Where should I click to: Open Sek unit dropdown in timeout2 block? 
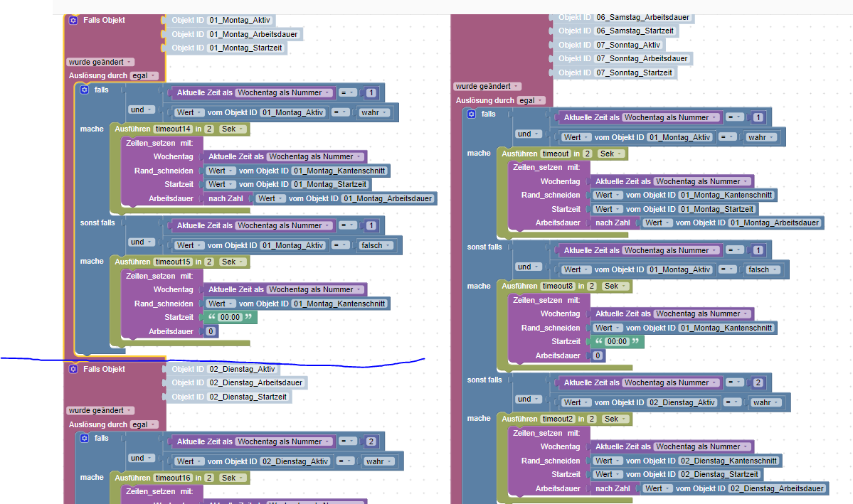point(615,419)
